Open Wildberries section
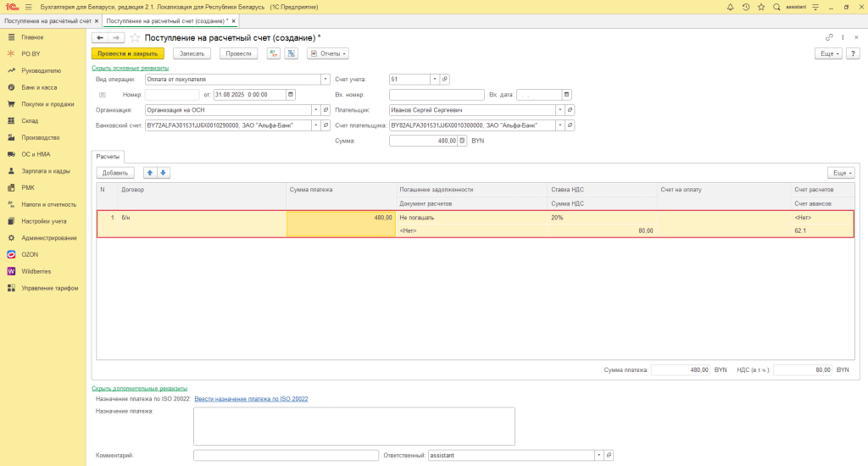Image resolution: width=868 pixels, height=466 pixels. [36, 271]
